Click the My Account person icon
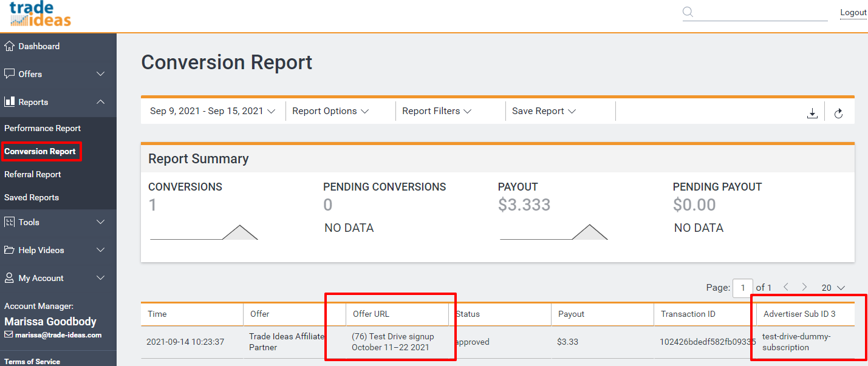This screenshot has width=868, height=366. 9,278
